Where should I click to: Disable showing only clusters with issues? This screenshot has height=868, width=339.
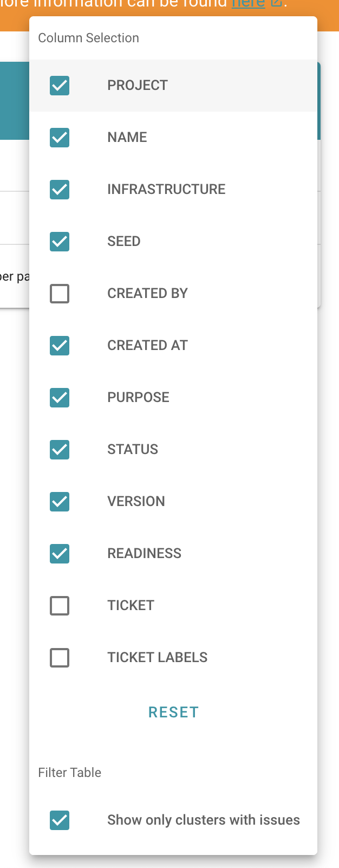pyautogui.click(x=60, y=820)
